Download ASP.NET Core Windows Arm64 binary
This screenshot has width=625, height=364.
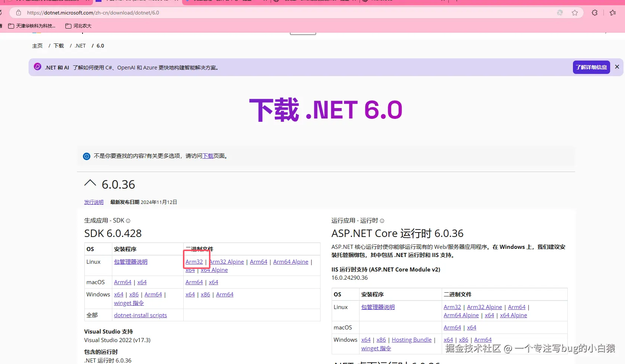[x=483, y=340]
